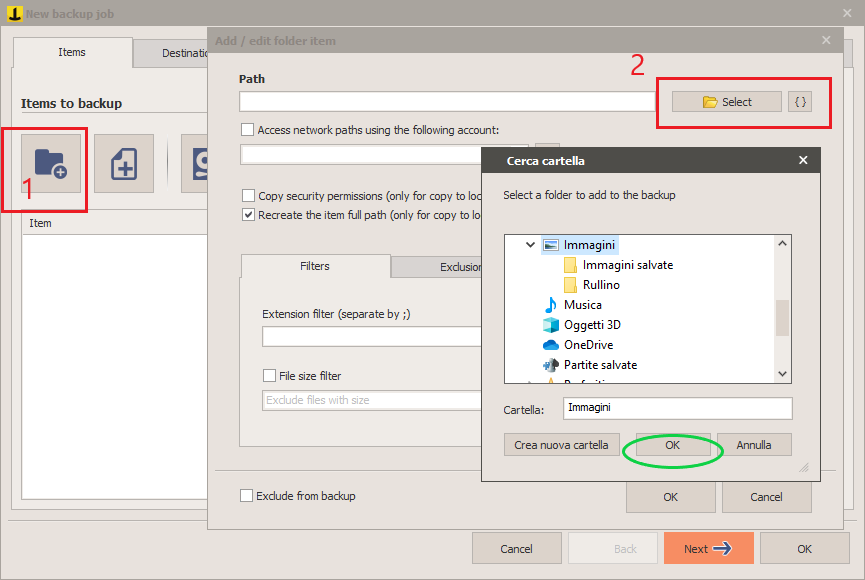Enable Copy security permissions checkbox
Image resolution: width=865 pixels, height=580 pixels.
coord(248,196)
